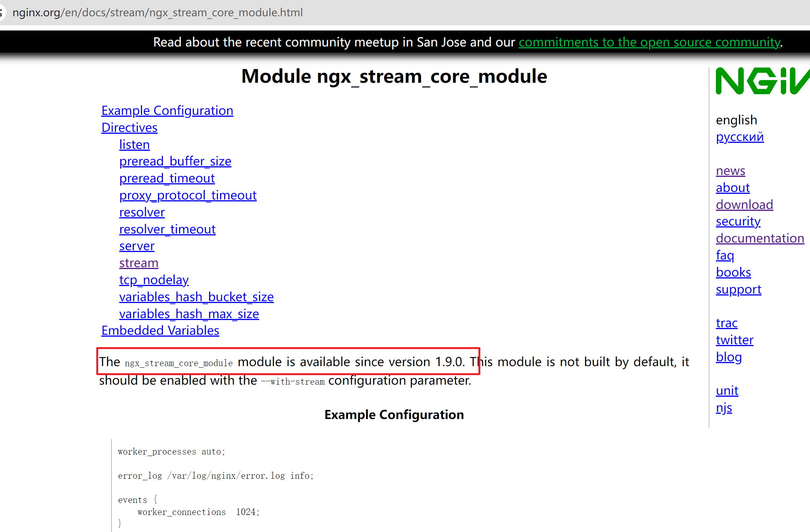Click the tcp_nodelay directive link
810x532 pixels.
coord(153,280)
